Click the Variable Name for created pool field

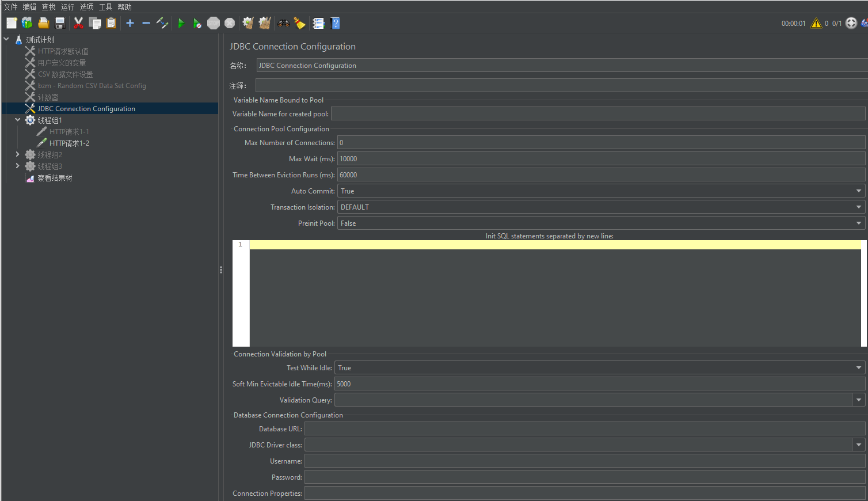pyautogui.click(x=598, y=113)
